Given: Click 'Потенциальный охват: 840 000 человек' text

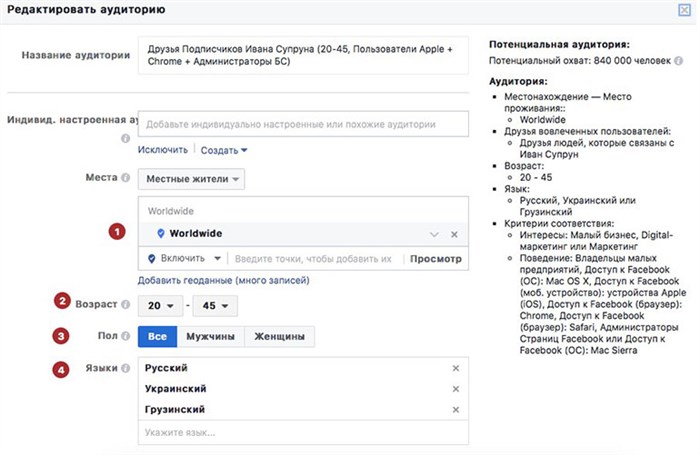Looking at the screenshot, I should pos(579,61).
